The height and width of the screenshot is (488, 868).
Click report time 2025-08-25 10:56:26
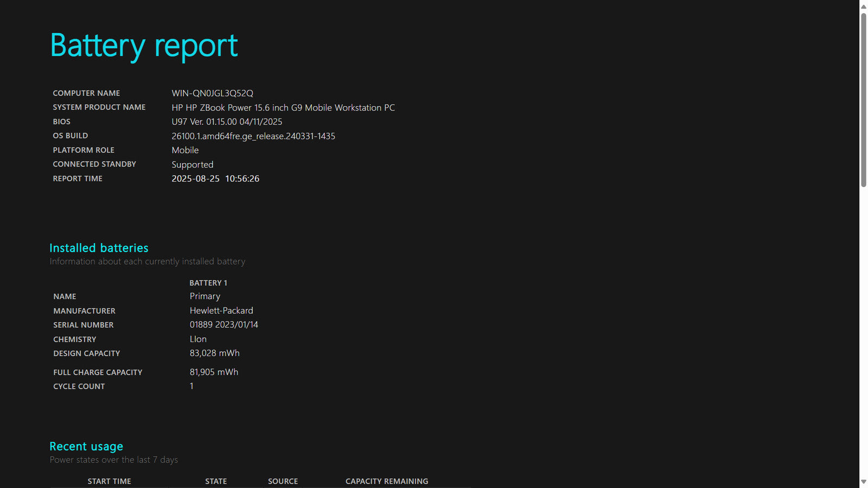[x=215, y=178]
